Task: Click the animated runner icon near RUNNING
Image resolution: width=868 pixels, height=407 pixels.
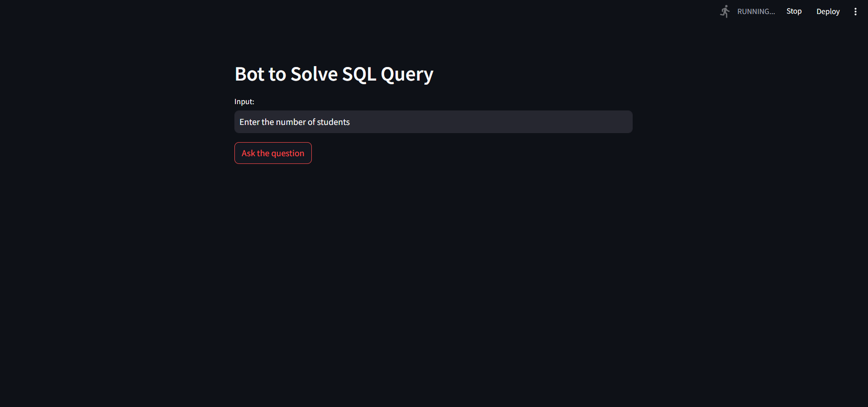Action: click(725, 11)
